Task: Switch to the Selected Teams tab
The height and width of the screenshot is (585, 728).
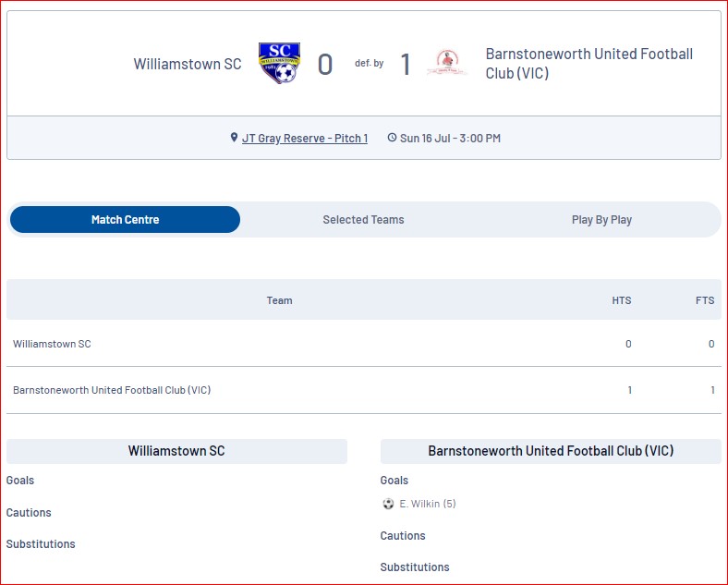Action: click(x=363, y=220)
